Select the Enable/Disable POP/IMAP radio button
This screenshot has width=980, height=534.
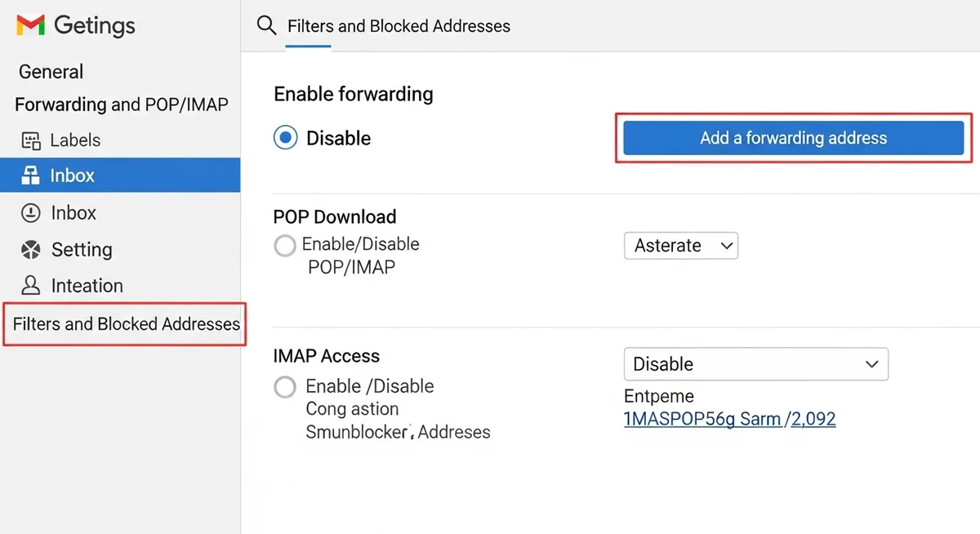[x=284, y=245]
